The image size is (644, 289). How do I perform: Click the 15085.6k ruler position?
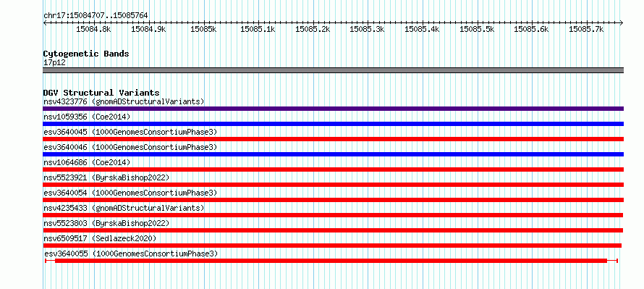click(531, 29)
